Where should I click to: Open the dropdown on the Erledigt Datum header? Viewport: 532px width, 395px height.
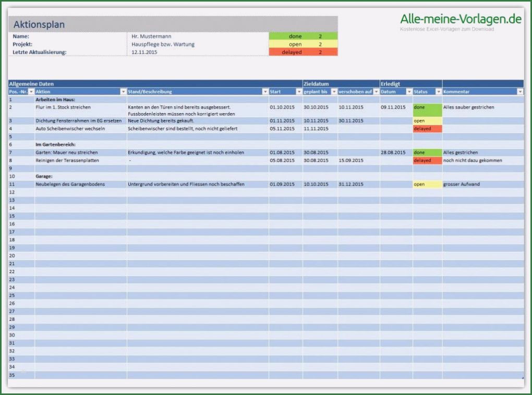pos(409,91)
